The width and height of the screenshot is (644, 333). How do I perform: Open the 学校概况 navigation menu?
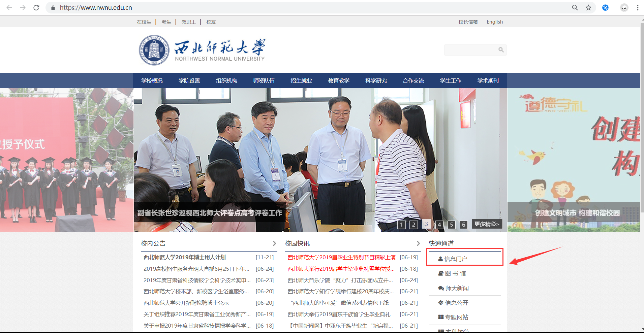point(152,80)
